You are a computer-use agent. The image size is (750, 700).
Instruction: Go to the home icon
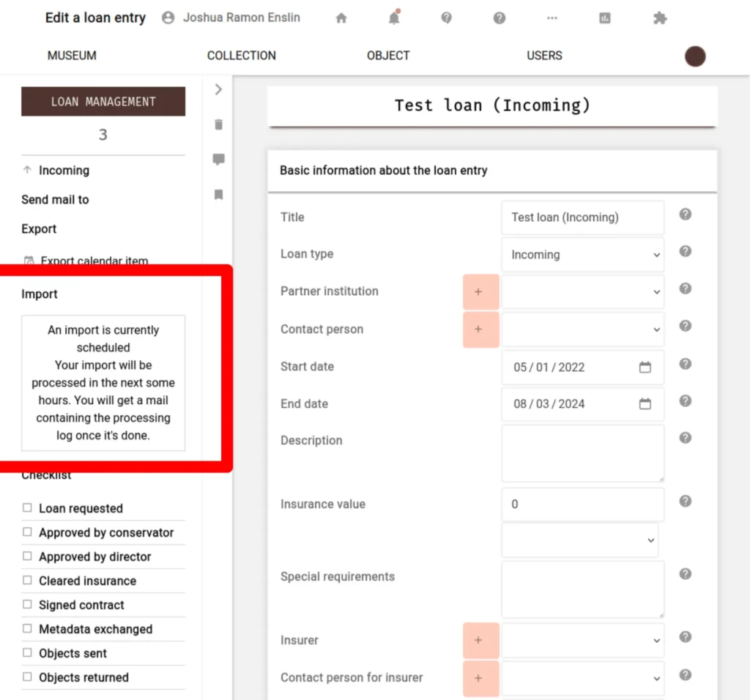coord(341,18)
